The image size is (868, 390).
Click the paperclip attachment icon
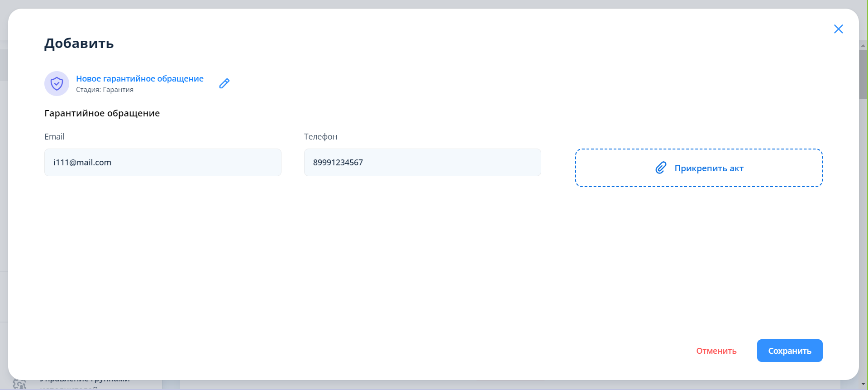click(x=661, y=168)
